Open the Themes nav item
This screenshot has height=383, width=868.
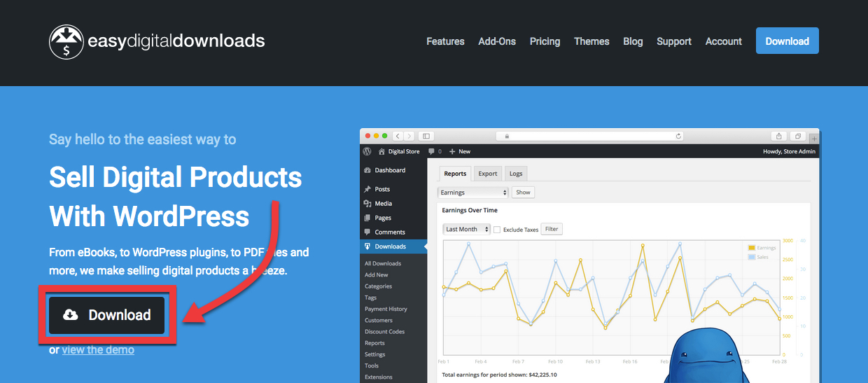[x=591, y=41]
